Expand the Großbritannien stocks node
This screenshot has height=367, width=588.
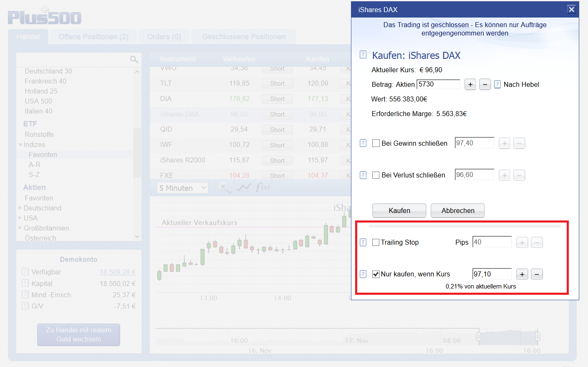pos(20,228)
